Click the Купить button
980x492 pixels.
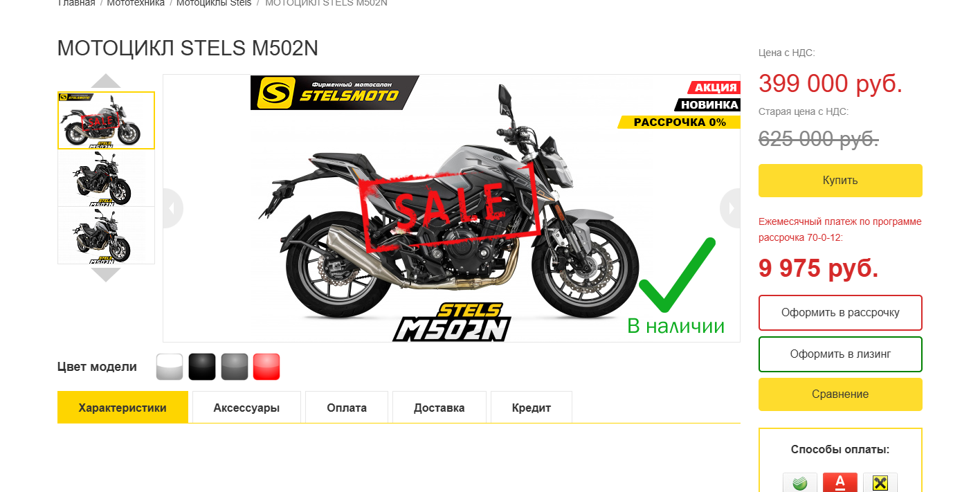(x=840, y=181)
